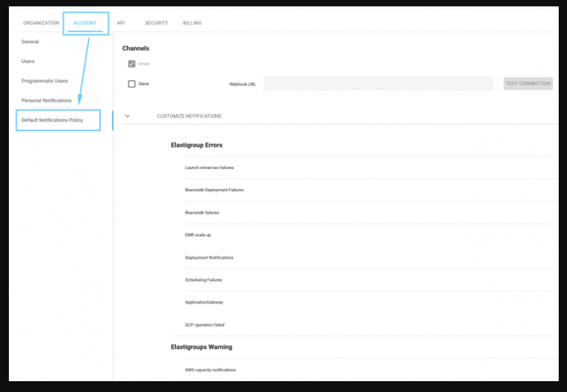Collapse the Customize Notifications chevron

pyautogui.click(x=127, y=116)
